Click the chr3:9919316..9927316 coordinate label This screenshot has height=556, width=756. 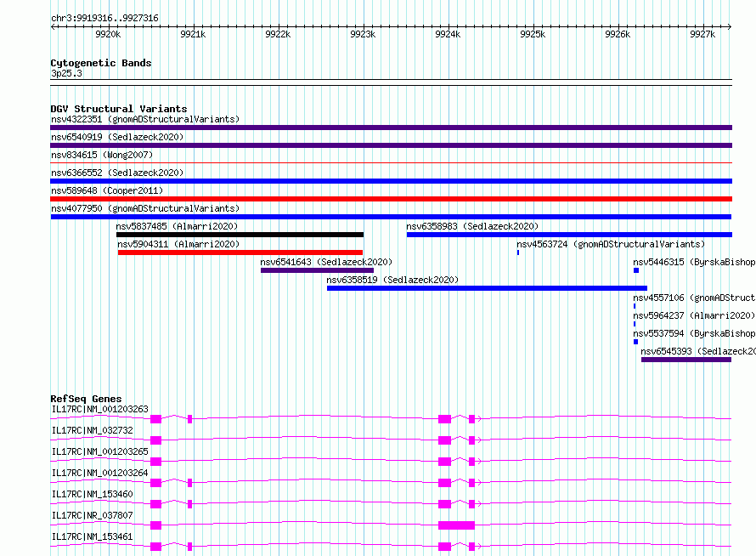[x=104, y=18]
